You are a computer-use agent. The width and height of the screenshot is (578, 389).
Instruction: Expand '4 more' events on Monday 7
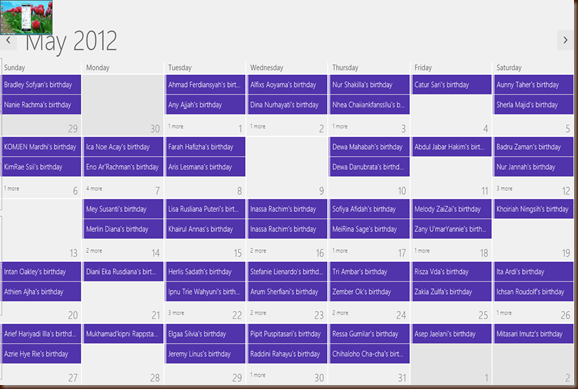pyautogui.click(x=94, y=188)
